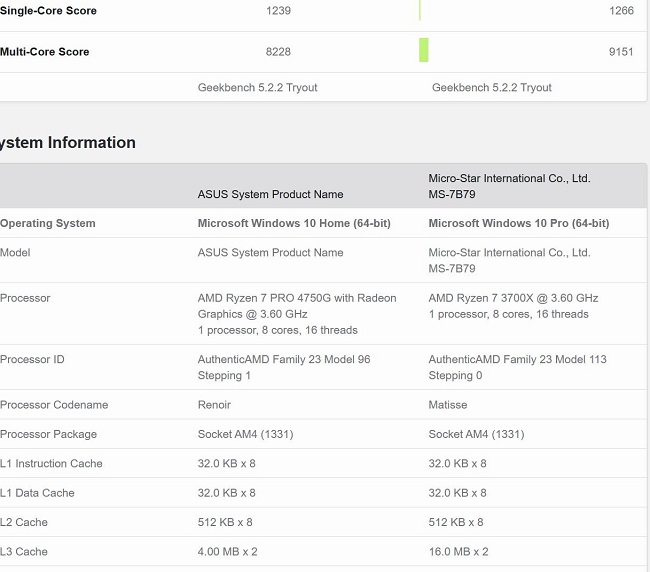Click the Processor ID row label
The height and width of the screenshot is (572, 650).
(x=32, y=359)
